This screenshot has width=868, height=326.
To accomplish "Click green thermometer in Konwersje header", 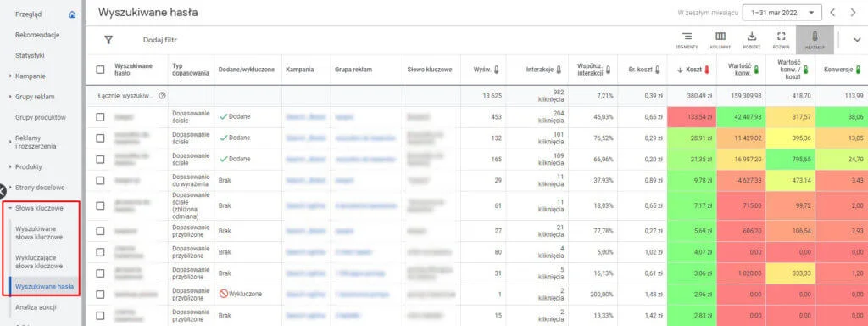I will point(859,70).
